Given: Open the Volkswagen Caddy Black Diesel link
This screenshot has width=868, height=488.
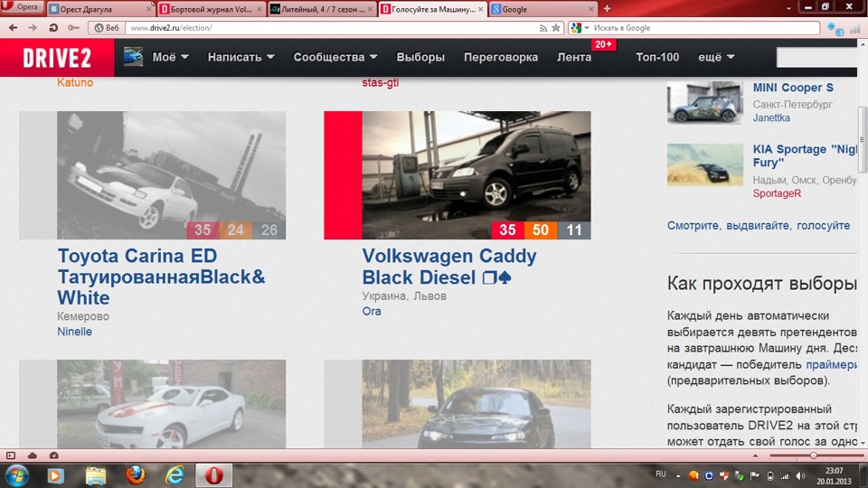Looking at the screenshot, I should [449, 266].
